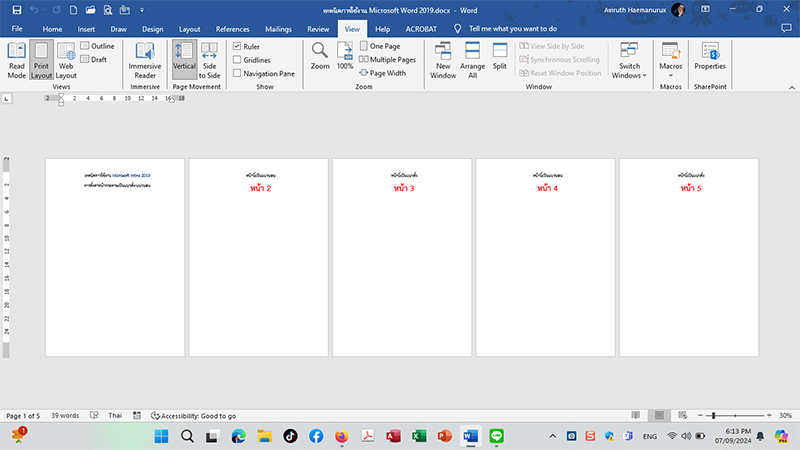The image size is (800, 450).
Task: Open Immersive Reader
Action: [x=145, y=60]
